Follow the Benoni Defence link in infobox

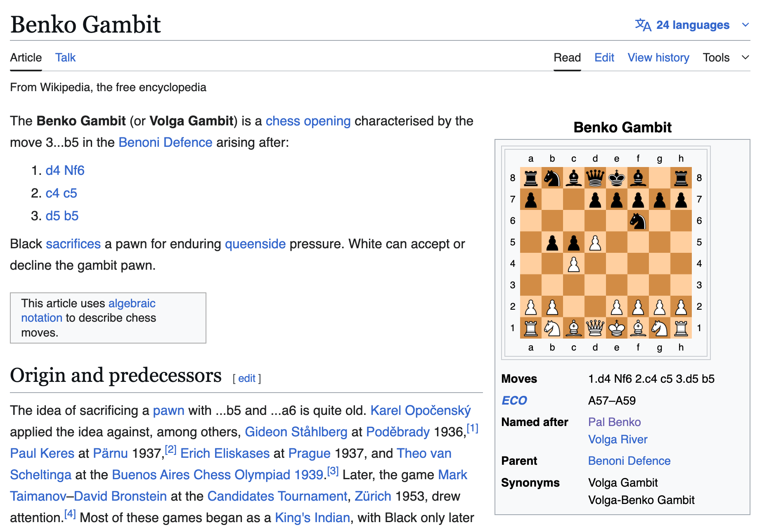629,461
